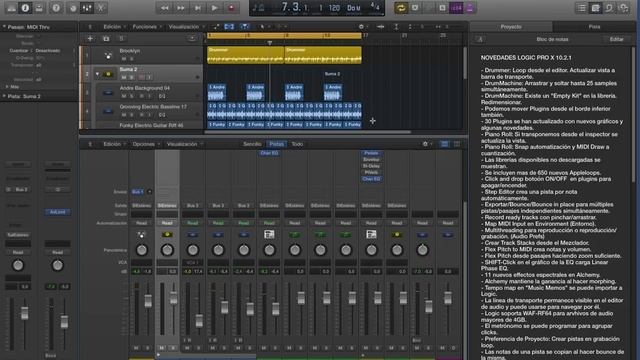640x360 pixels.
Task: Open the Quick Help question mark icon
Action: pyautogui.click(x=56, y=8)
